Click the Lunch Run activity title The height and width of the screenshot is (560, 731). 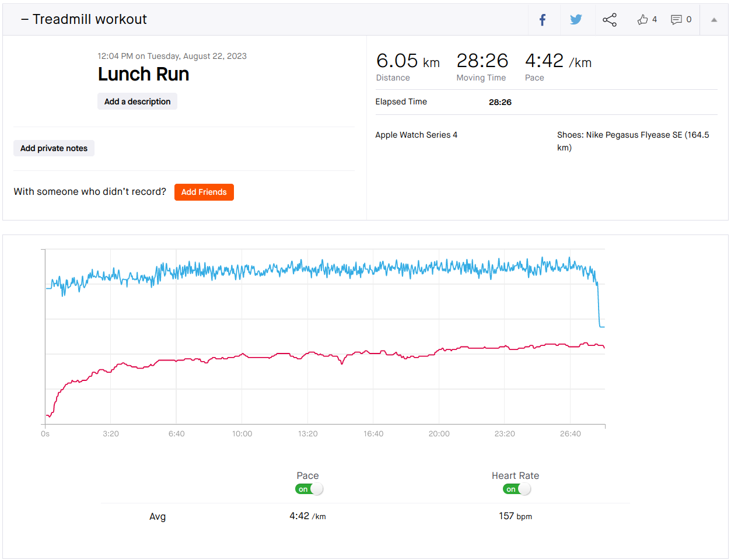[144, 75]
